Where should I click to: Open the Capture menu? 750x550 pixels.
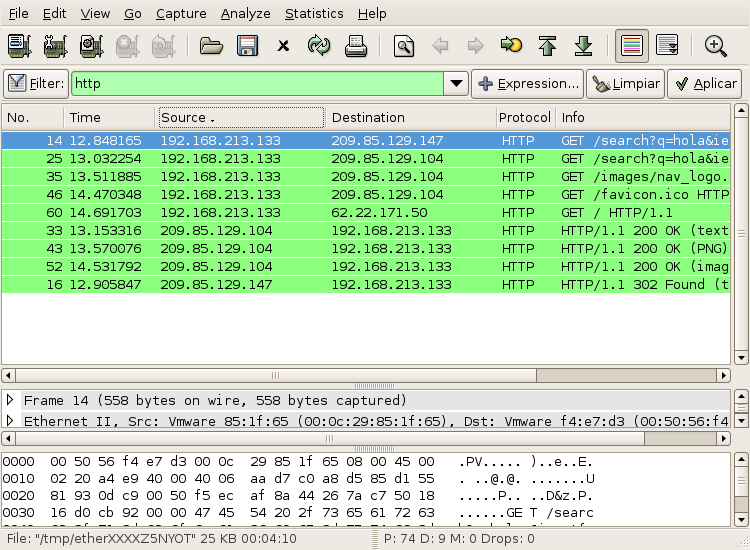click(181, 14)
